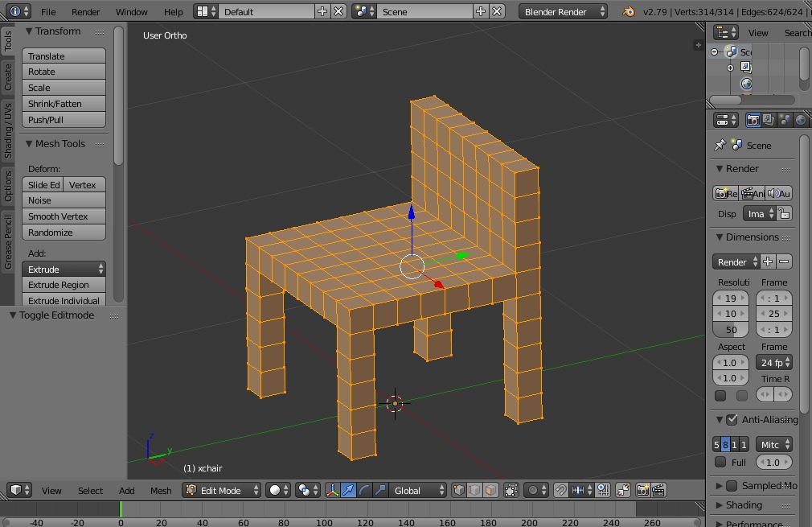Image resolution: width=812 pixels, height=527 pixels.
Task: Open the Mesh menu
Action: (x=161, y=490)
